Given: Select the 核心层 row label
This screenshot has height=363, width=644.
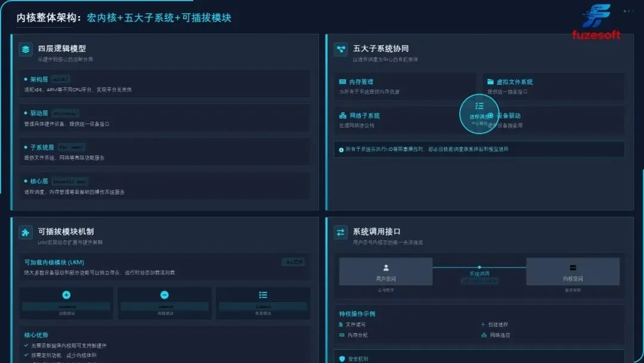Looking at the screenshot, I should pos(39,181).
